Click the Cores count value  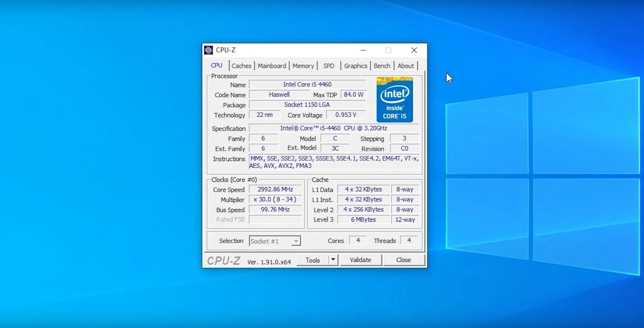pyautogui.click(x=358, y=240)
